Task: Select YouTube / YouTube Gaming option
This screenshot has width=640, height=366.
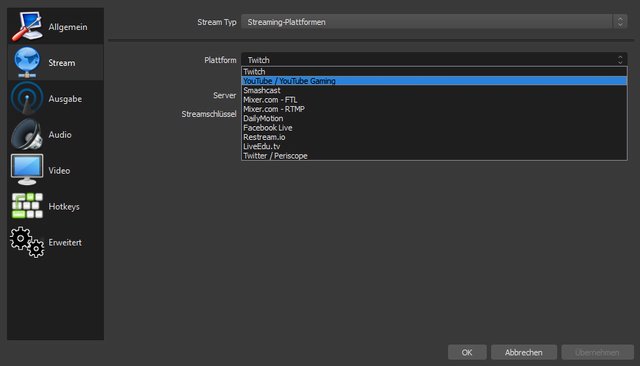Action: coord(434,81)
